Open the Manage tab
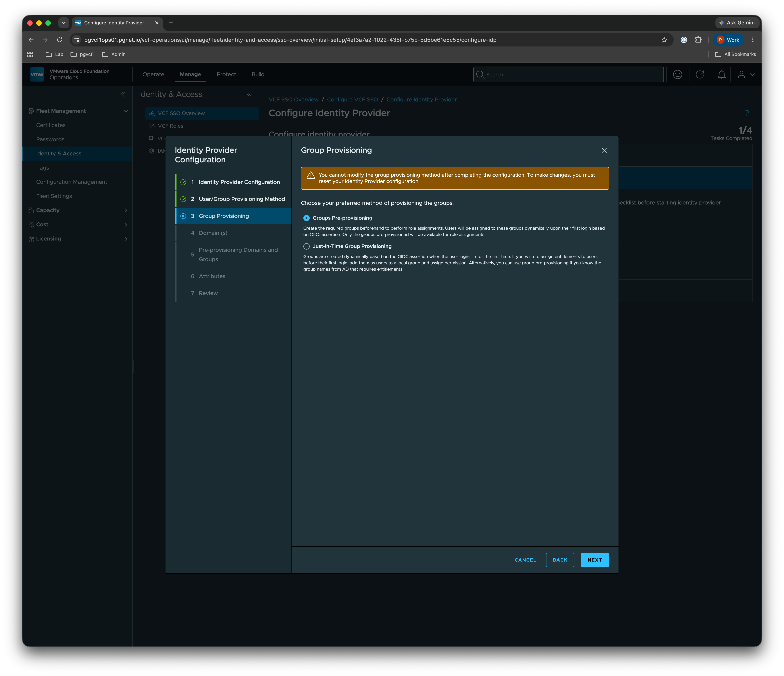The image size is (784, 676). (190, 74)
